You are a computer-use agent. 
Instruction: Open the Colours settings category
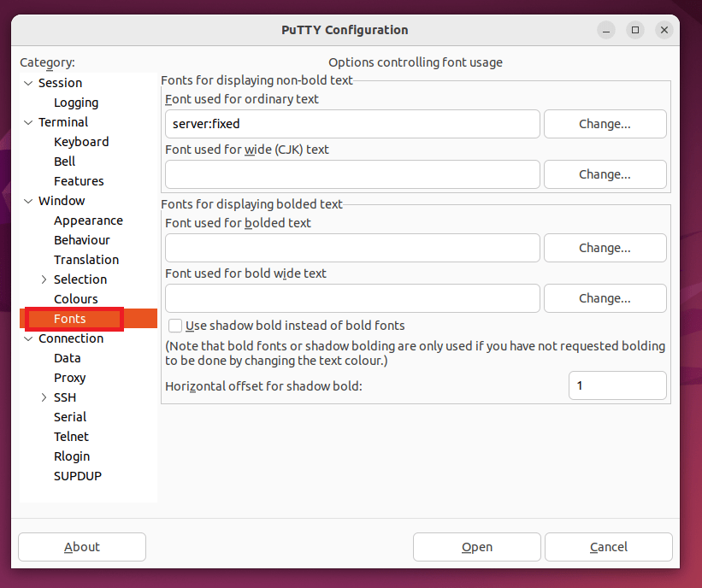point(76,299)
